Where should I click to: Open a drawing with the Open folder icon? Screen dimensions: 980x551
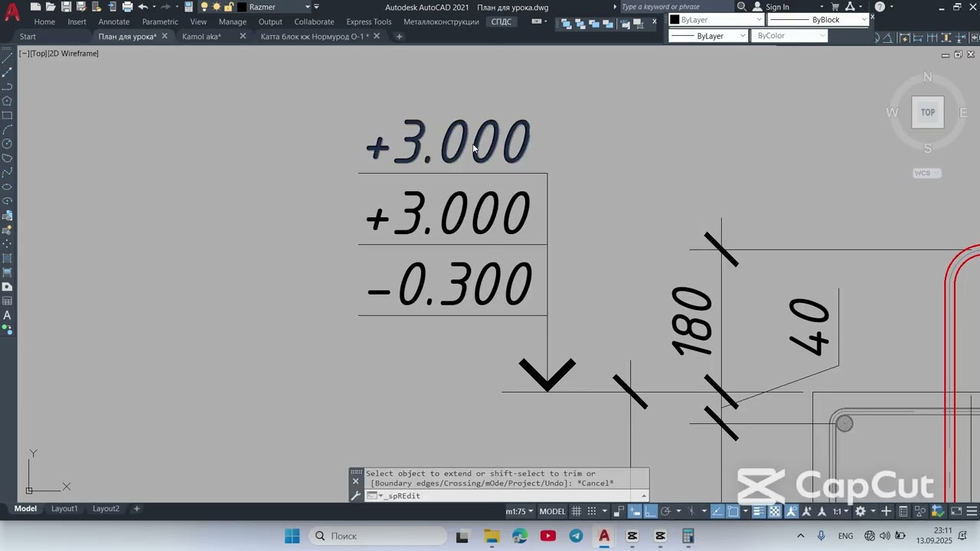[x=51, y=7]
